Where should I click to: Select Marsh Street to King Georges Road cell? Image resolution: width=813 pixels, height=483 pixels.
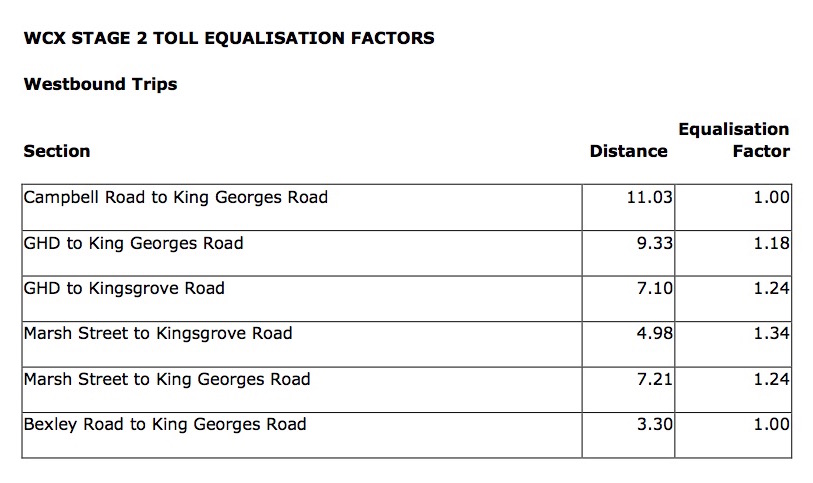pyautogui.click(x=167, y=379)
